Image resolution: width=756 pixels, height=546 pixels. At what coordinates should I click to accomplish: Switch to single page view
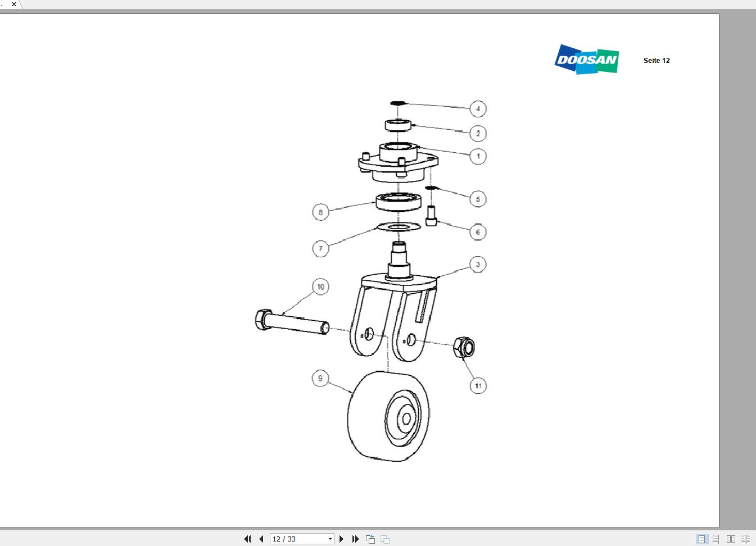click(x=701, y=539)
